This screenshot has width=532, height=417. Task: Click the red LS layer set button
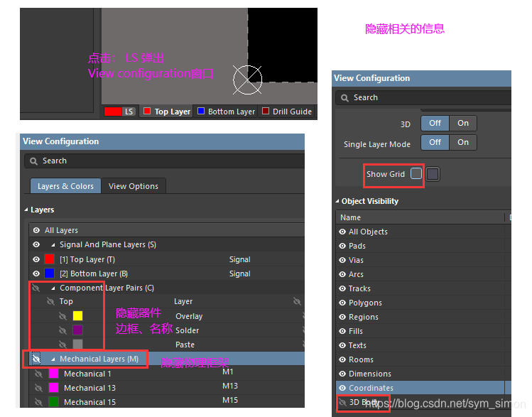[x=120, y=112]
